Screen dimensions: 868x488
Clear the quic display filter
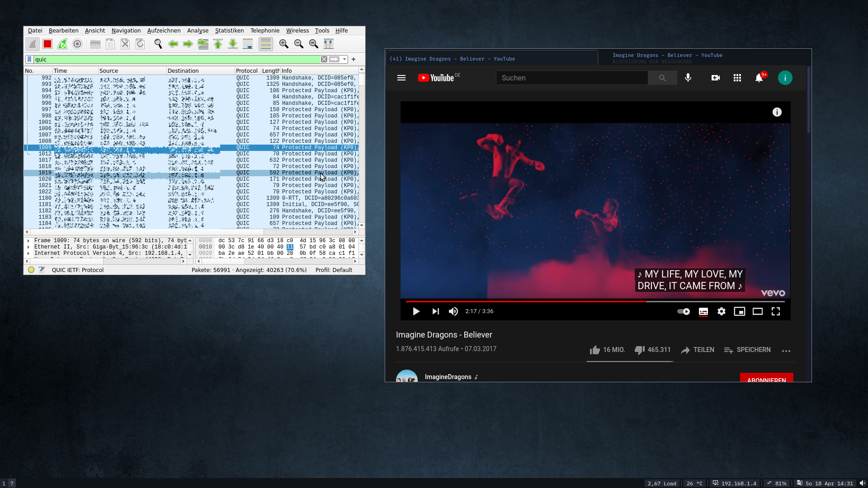[x=324, y=59]
